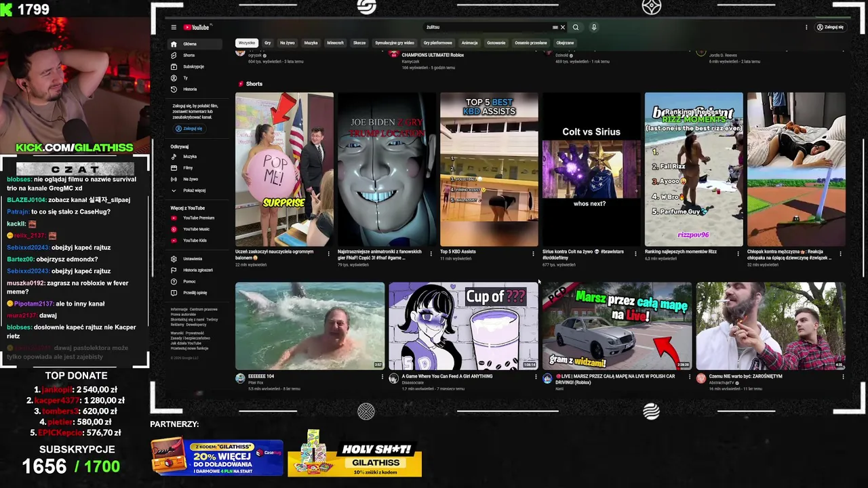Open the EEEEEEE 104 channel avatar
Image resolution: width=868 pixels, height=488 pixels.
coord(240,378)
